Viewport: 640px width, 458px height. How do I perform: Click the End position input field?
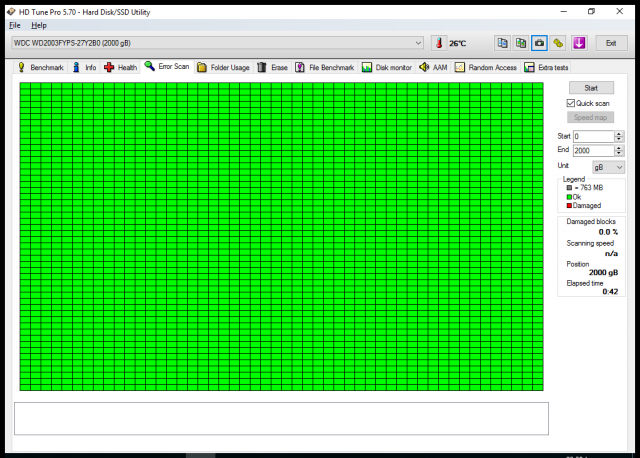(592, 150)
